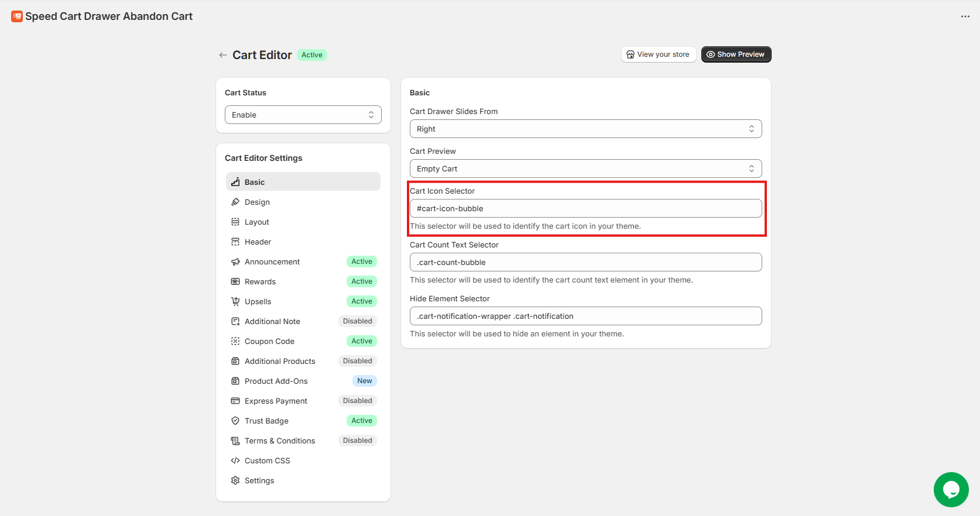Image resolution: width=980 pixels, height=516 pixels.
Task: Click the Settings gear icon in sidebar
Action: coord(235,480)
